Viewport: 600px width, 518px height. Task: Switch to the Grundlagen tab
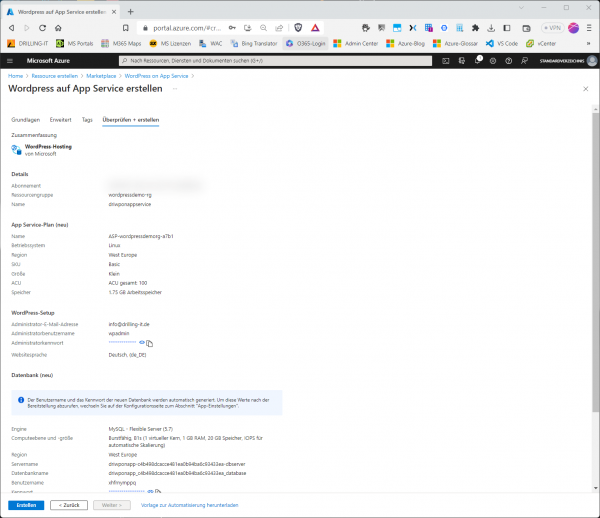click(26, 120)
